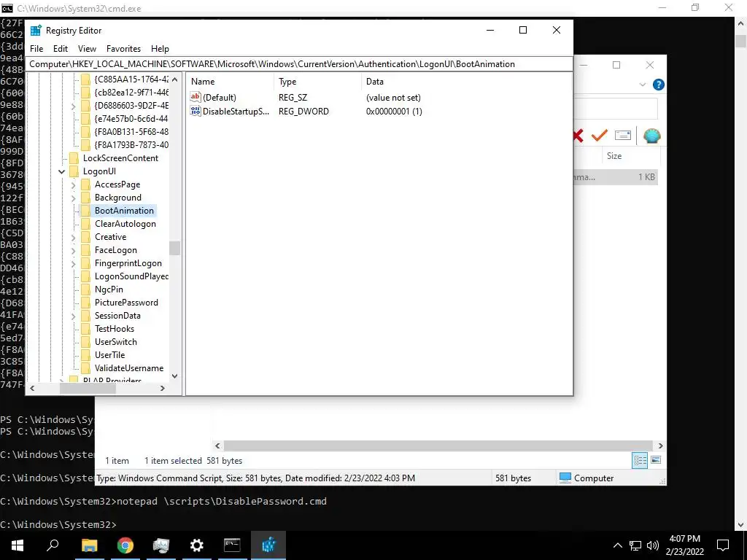Viewport: 747px width, 560px height.
Task: Open Classic Explorer shell settings icon
Action: (x=651, y=136)
